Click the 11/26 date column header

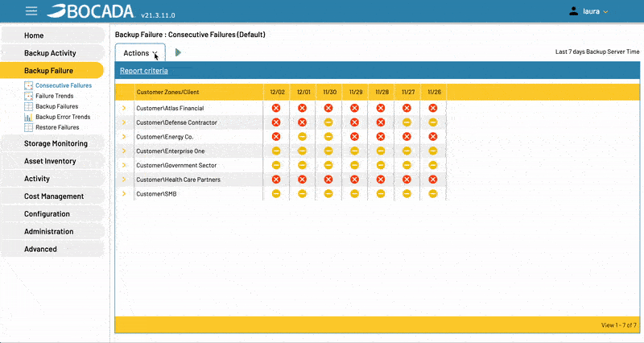(434, 92)
